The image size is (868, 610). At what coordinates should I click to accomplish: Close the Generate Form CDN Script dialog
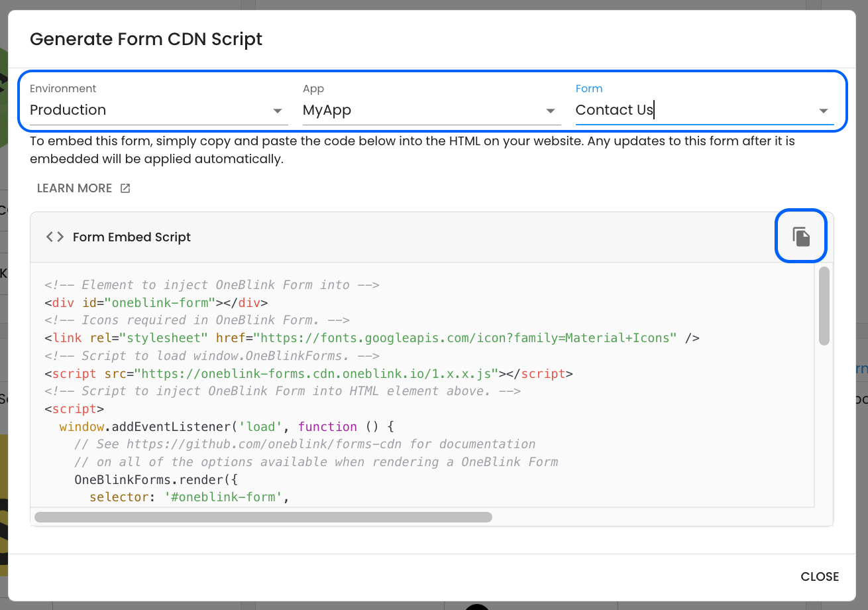pyautogui.click(x=820, y=576)
